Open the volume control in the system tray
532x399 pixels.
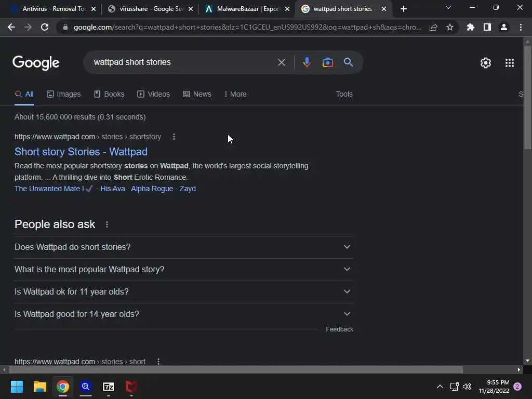pyautogui.click(x=467, y=387)
